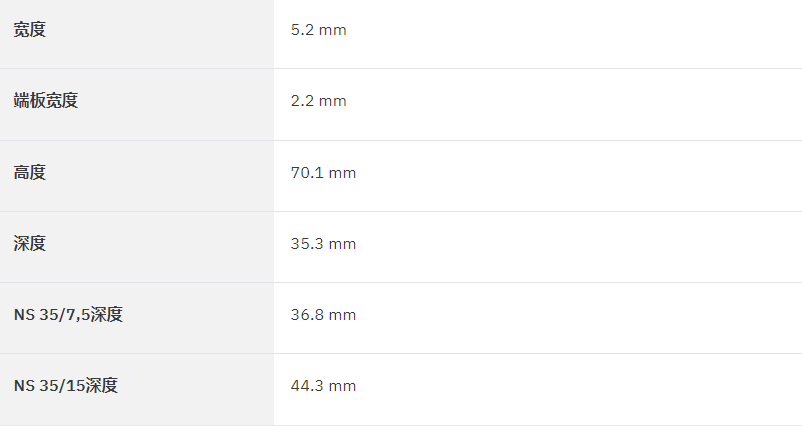
Task: Click the 宽度 row label
Action: [30, 30]
